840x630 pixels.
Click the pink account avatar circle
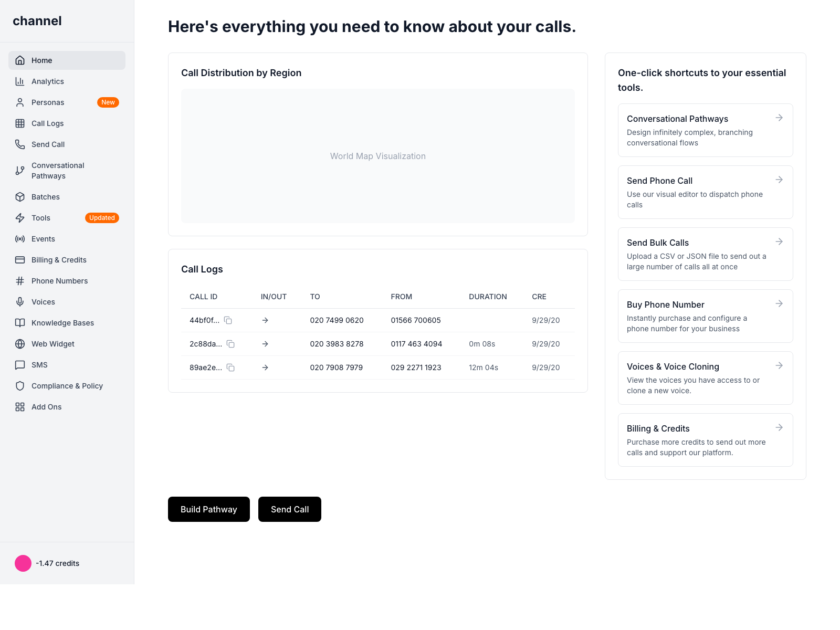click(23, 563)
